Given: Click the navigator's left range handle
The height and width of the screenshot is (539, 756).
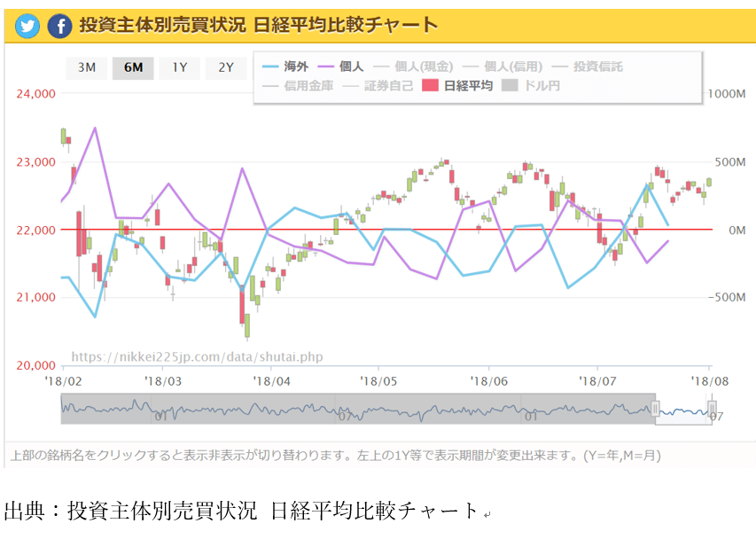Looking at the screenshot, I should coord(656,409).
